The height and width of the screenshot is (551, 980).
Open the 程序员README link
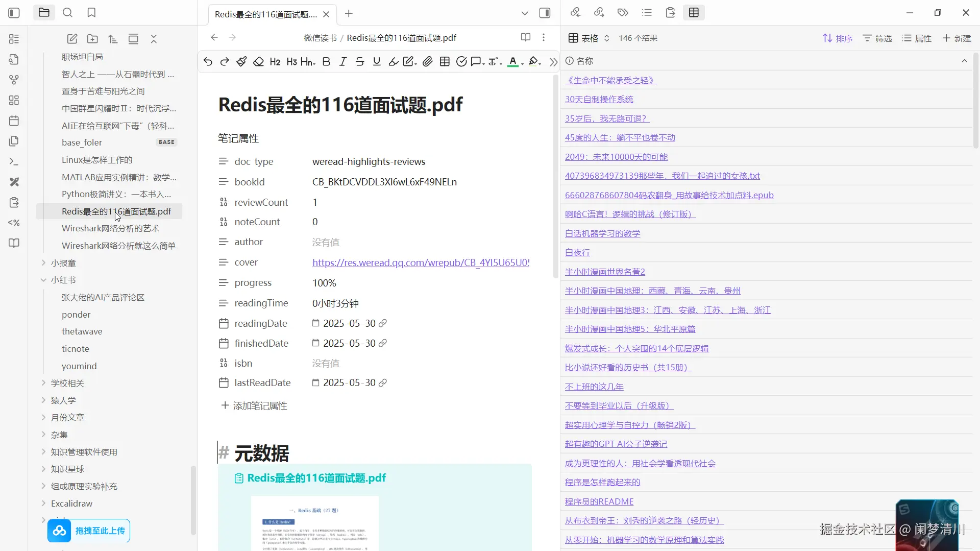pos(598,501)
